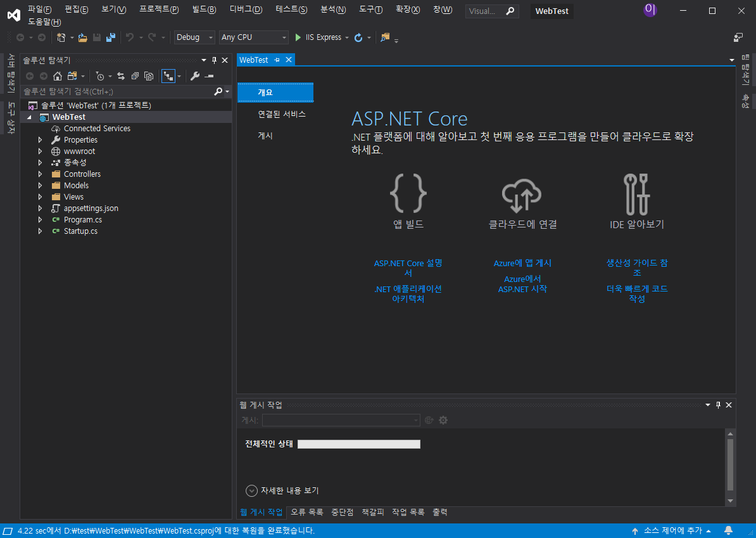Expand the Properties tree node
Image resolution: width=756 pixels, height=538 pixels.
(40, 140)
